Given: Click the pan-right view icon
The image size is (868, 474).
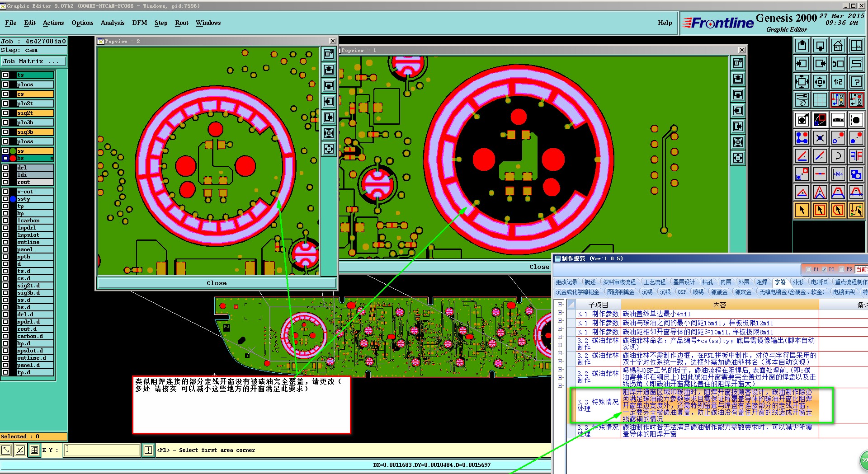Looking at the screenshot, I should (820, 64).
